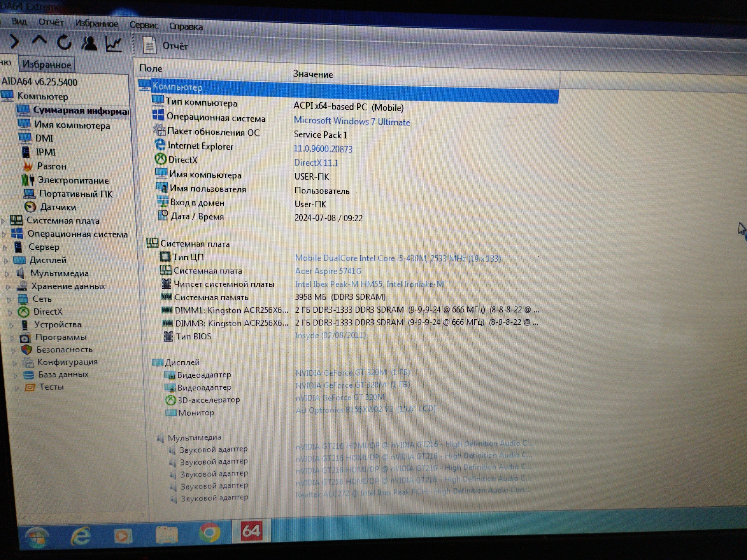Click the Дата / Время field icon
Image resolution: width=747 pixels, height=560 pixels.
(163, 215)
